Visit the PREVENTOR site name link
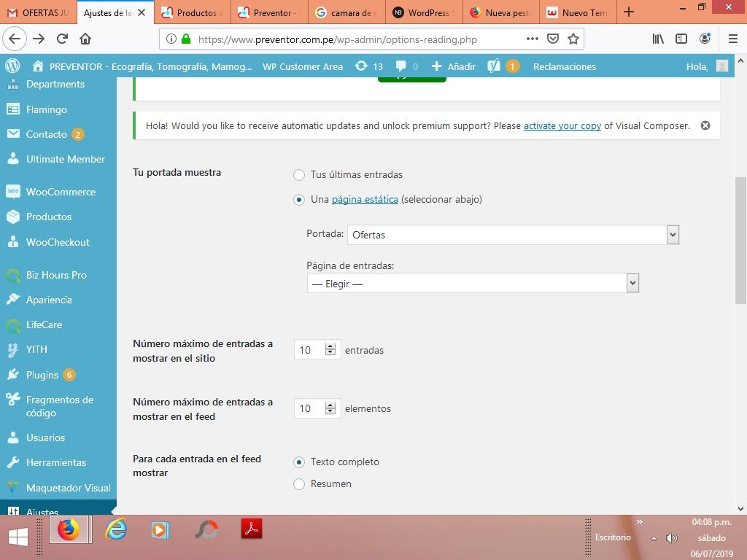 142,66
